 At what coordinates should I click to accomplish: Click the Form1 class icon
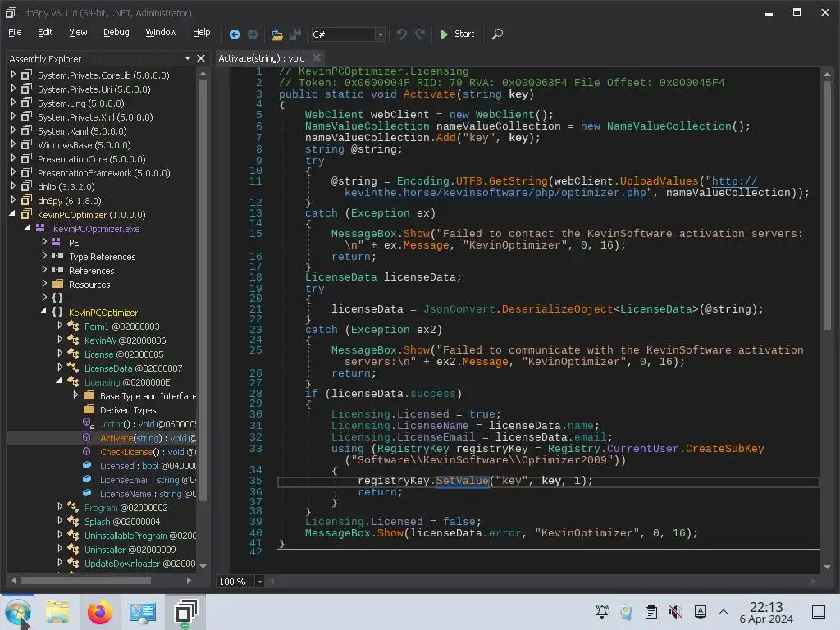[73, 326]
